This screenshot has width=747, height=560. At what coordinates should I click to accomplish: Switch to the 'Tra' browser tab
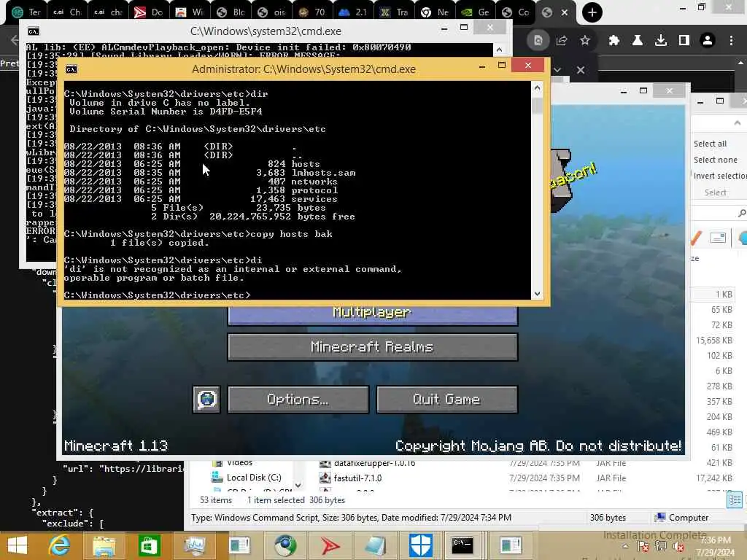[x=395, y=12]
